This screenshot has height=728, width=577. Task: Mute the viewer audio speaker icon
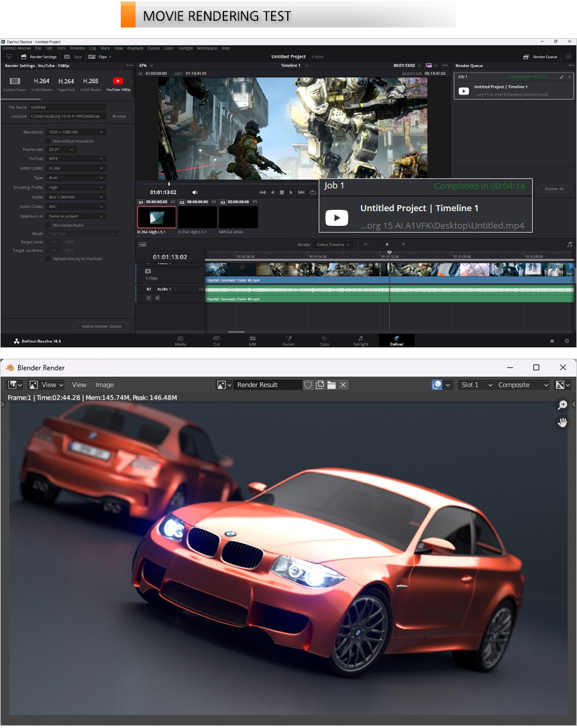195,192
